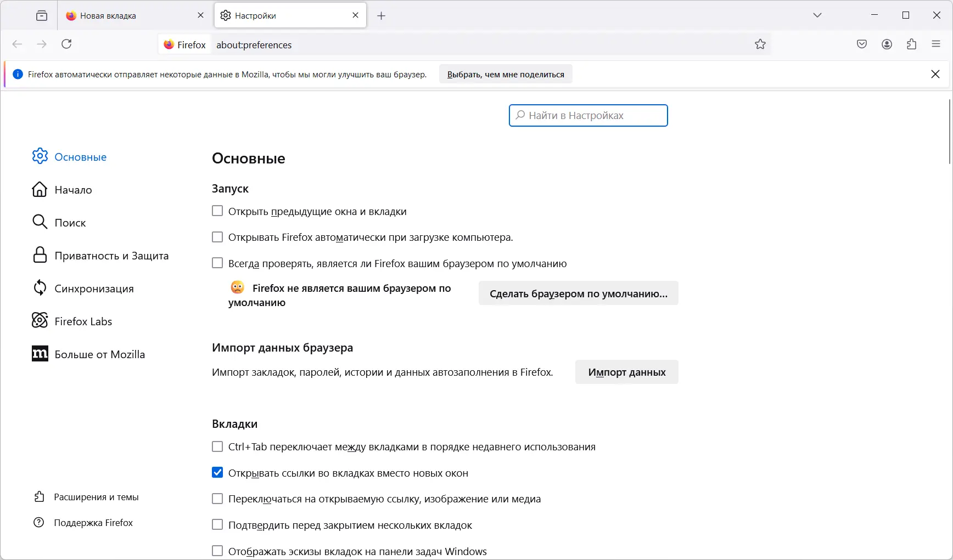Switch to the Новая вкладка tab

tap(108, 15)
